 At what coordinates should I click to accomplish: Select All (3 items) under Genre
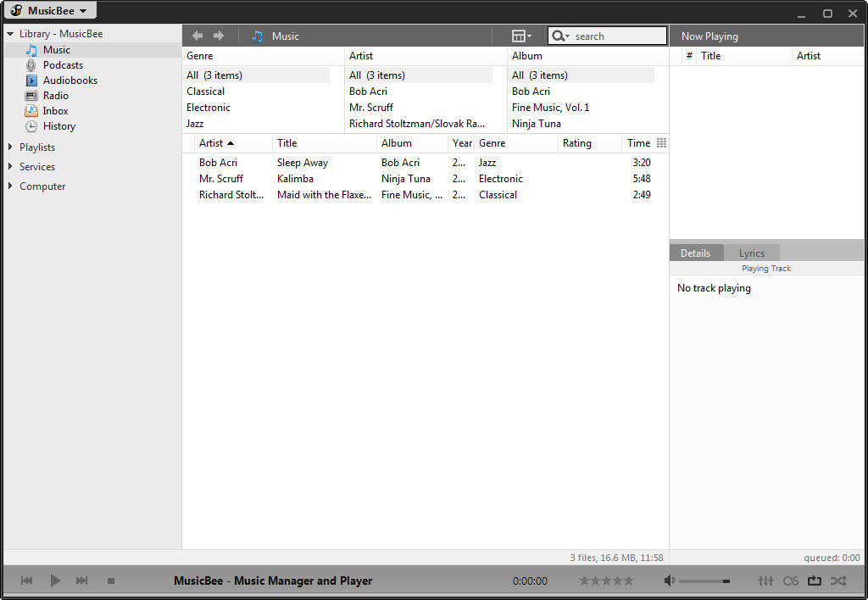(x=256, y=75)
